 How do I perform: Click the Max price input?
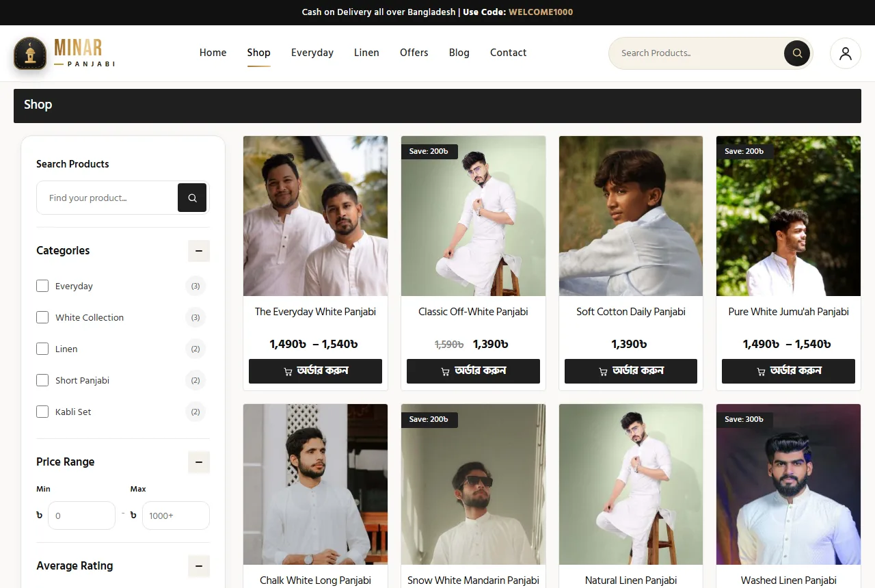click(176, 516)
